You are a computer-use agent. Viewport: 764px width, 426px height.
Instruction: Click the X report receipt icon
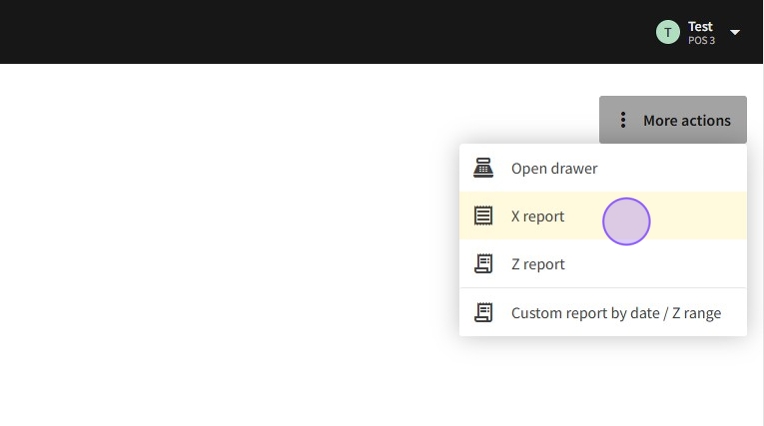(483, 216)
